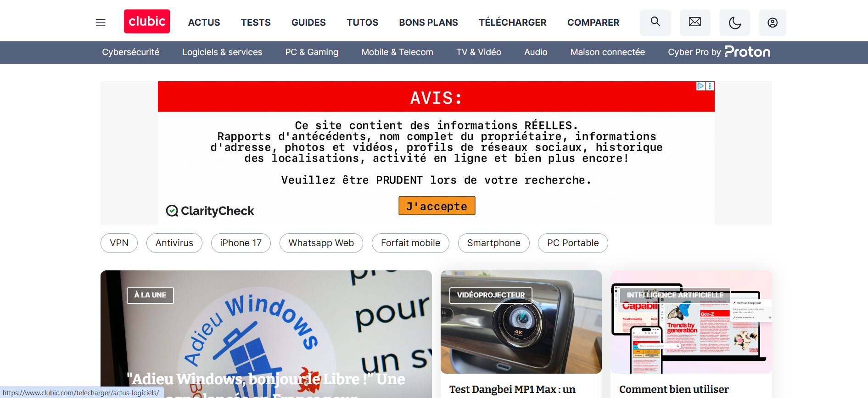
Task: Open the Adieu Windows featured article image
Action: (x=266, y=334)
